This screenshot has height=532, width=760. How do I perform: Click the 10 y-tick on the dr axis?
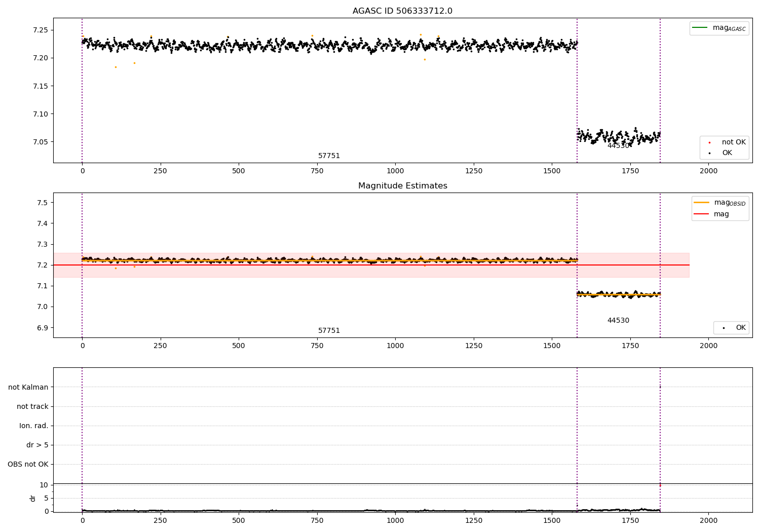[x=44, y=485]
